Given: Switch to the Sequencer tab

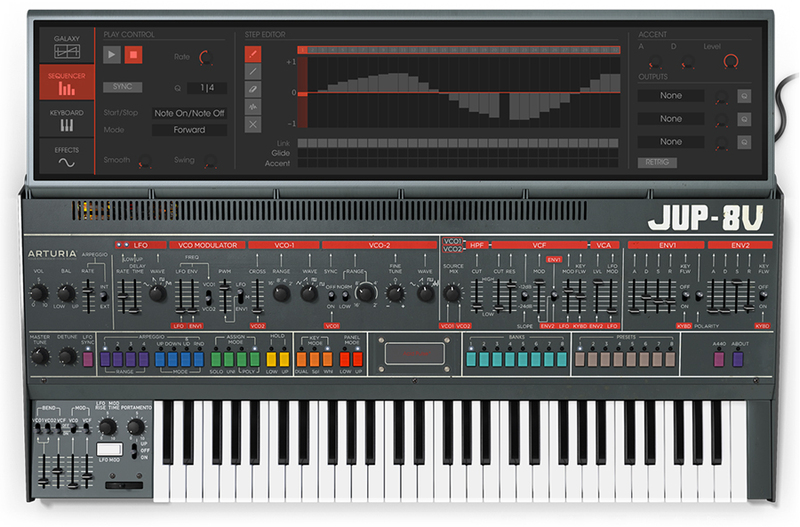Looking at the screenshot, I should tap(67, 83).
